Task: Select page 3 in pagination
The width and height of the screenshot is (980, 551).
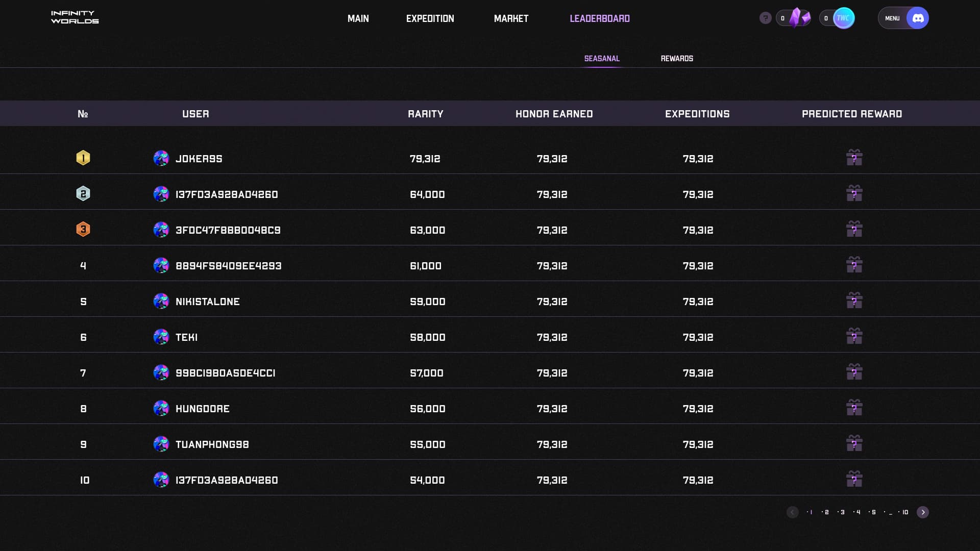Action: point(842,512)
